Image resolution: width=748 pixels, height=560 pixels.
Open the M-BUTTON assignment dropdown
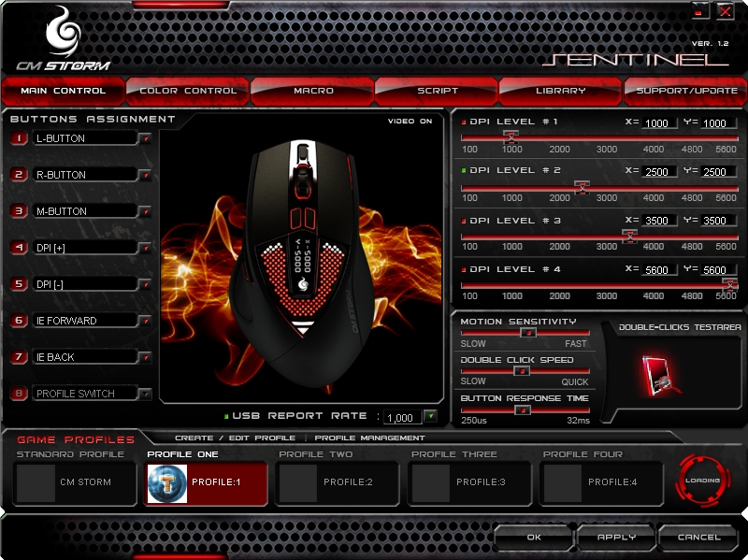coord(145,211)
